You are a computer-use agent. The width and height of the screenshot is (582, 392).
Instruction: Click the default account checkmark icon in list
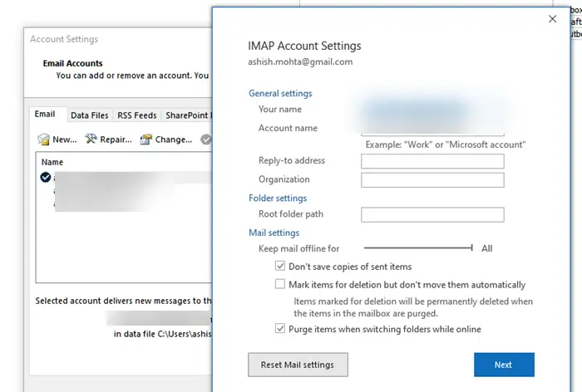coord(46,177)
